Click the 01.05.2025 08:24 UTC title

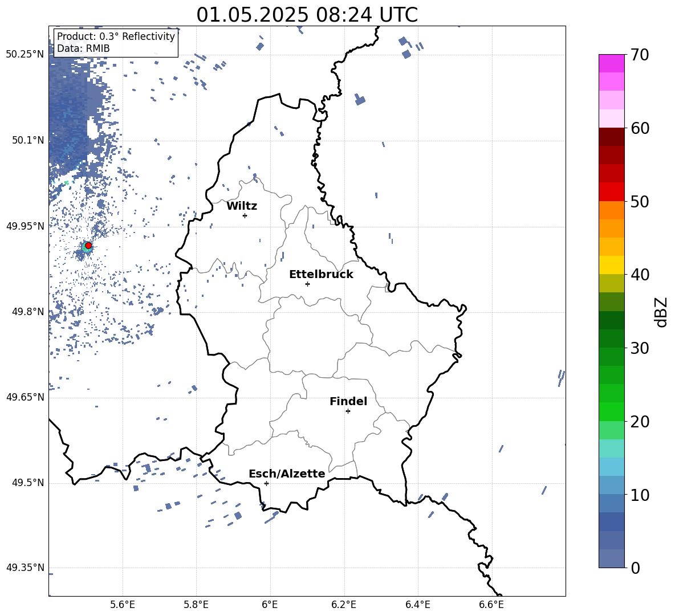pyautogui.click(x=307, y=15)
